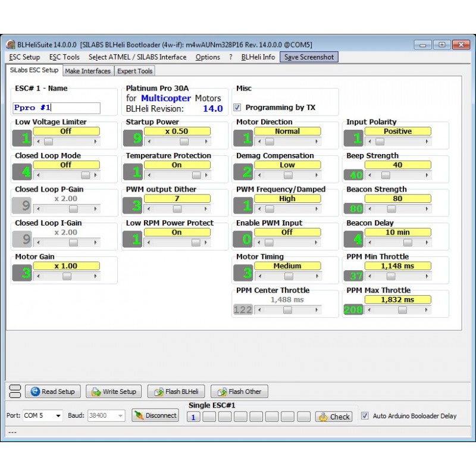Increase Demag Compensation with the right arrow
This screenshot has width=476, height=476.
click(x=317, y=175)
